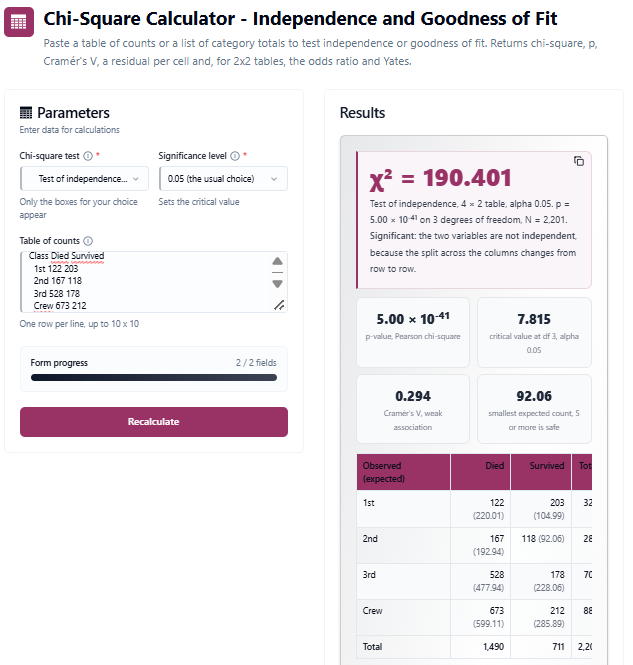Click the textarea resize handle icon
This screenshot has height=665, width=633.
279,305
